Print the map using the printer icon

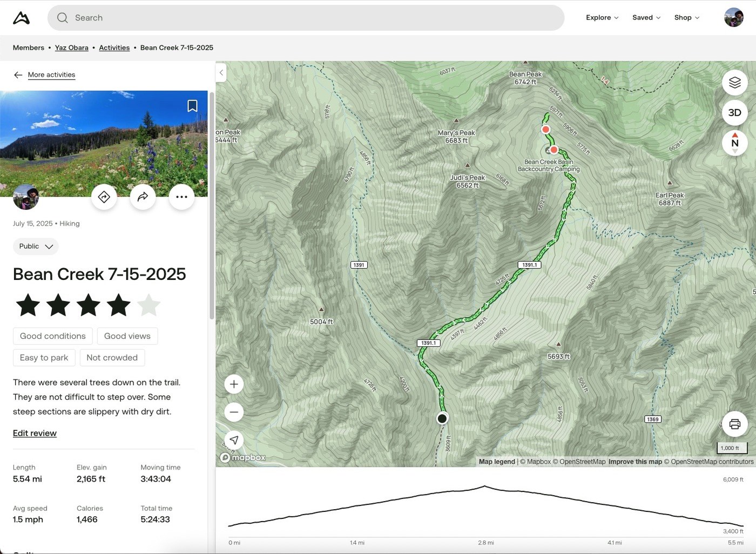pyautogui.click(x=734, y=424)
